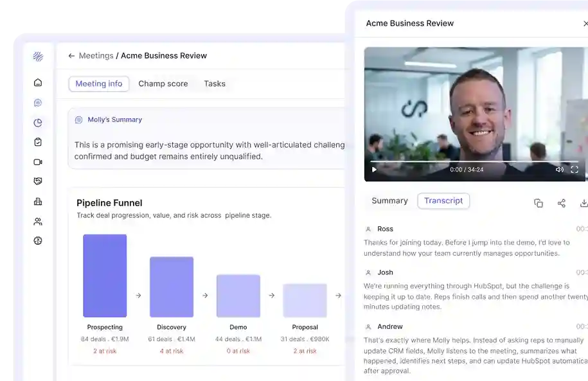Viewport: 588px width, 381px height.
Task: Click the arrow between Prospecting and Discovery
Action: click(138, 296)
